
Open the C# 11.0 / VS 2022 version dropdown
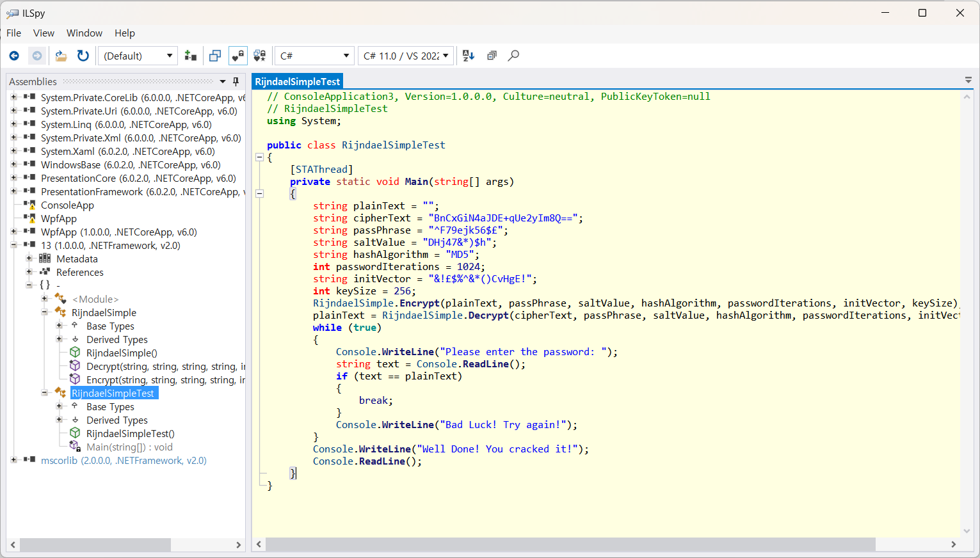point(406,56)
